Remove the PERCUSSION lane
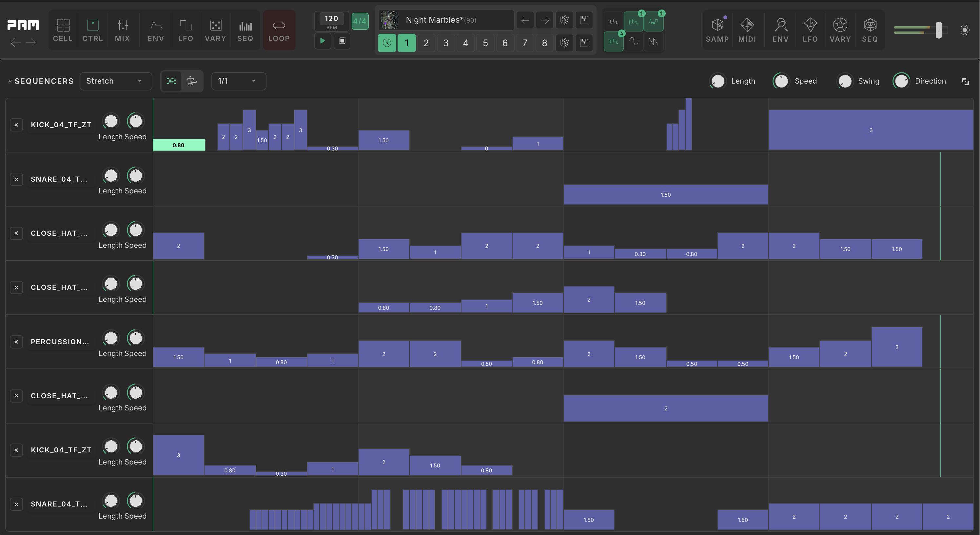 tap(16, 342)
